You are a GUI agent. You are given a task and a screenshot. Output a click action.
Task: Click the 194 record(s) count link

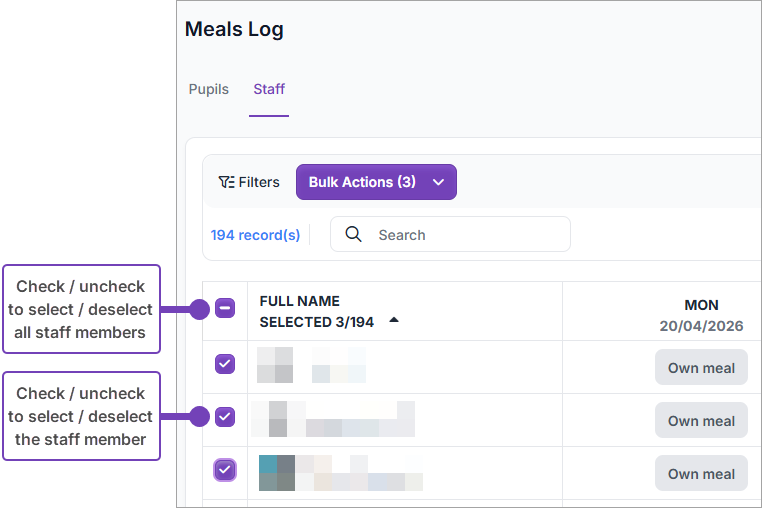(x=255, y=235)
